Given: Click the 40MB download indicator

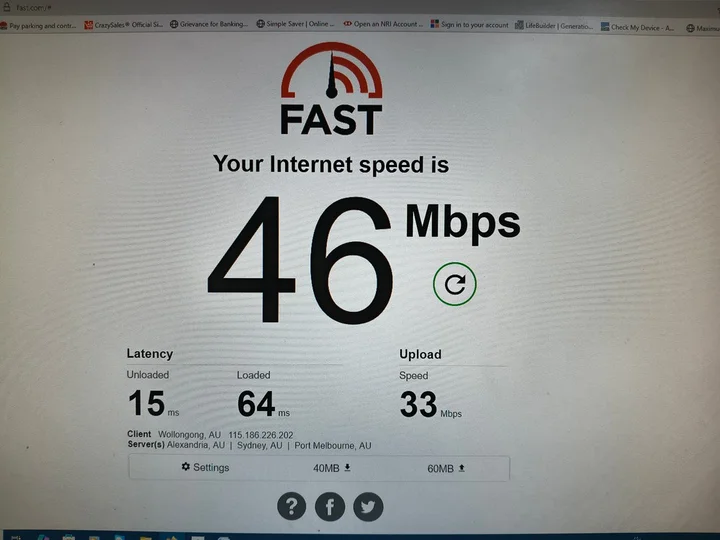Looking at the screenshot, I should [332, 468].
